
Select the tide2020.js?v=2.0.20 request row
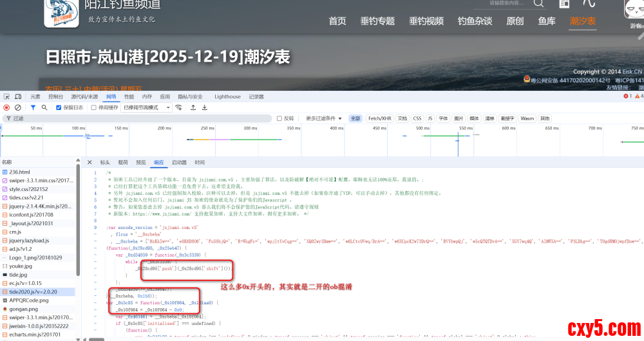tap(38, 291)
